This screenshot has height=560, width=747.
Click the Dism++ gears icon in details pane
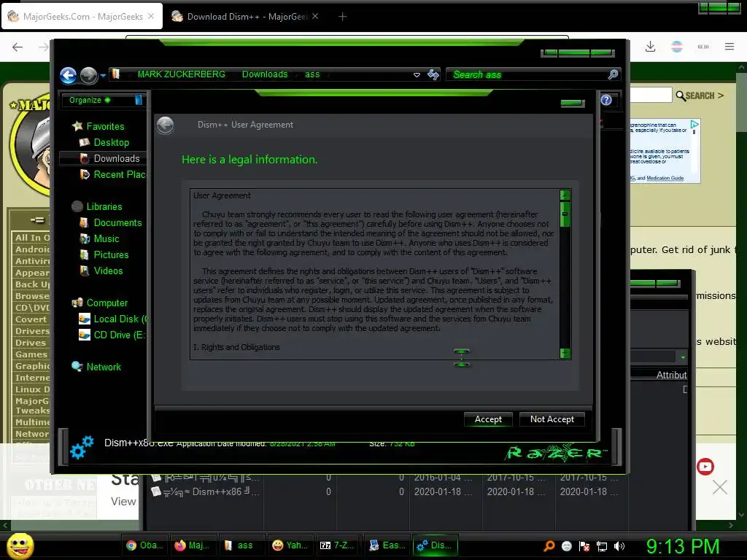(x=82, y=448)
